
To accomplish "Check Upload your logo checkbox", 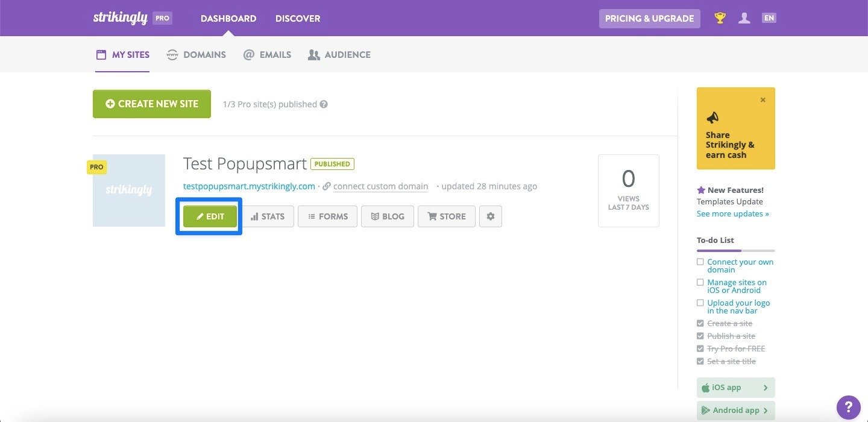I will (x=700, y=303).
